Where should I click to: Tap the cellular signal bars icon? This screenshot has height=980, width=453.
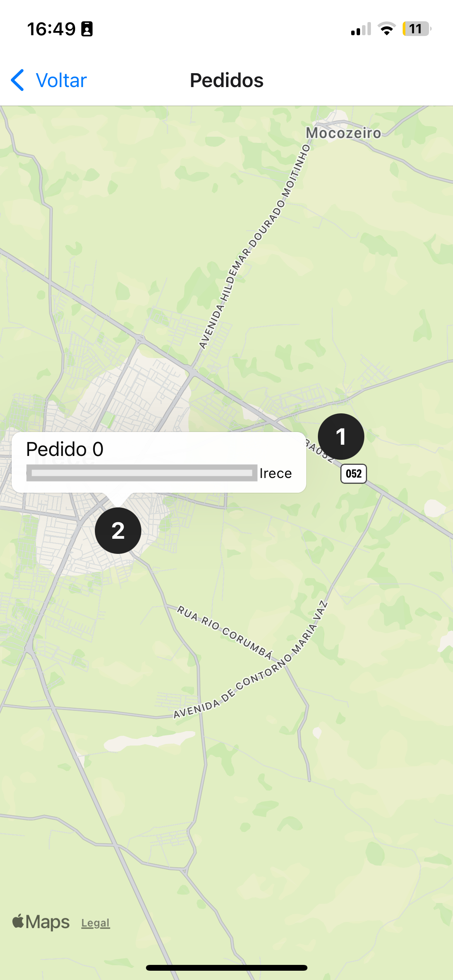[361, 29]
